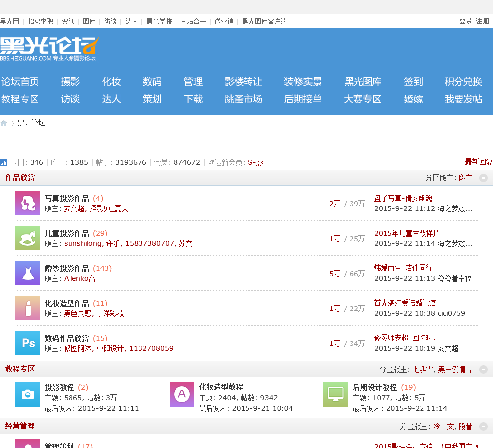Open latest post 炜爱而生 洁伴同行

point(403,268)
